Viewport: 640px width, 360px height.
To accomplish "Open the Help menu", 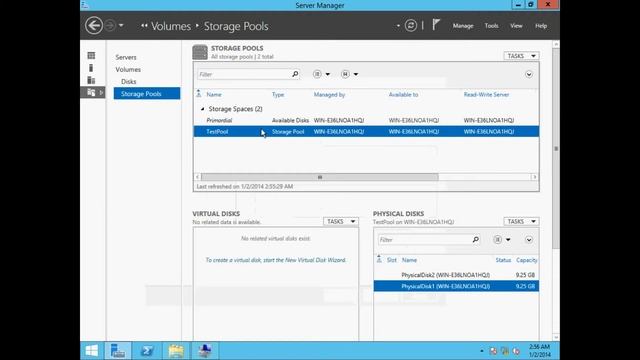I will (x=541, y=26).
